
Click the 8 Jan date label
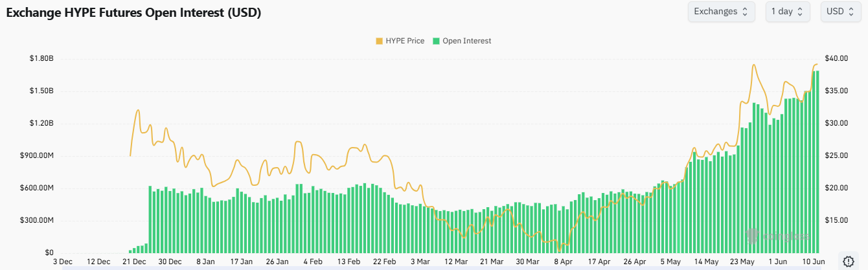click(x=205, y=262)
